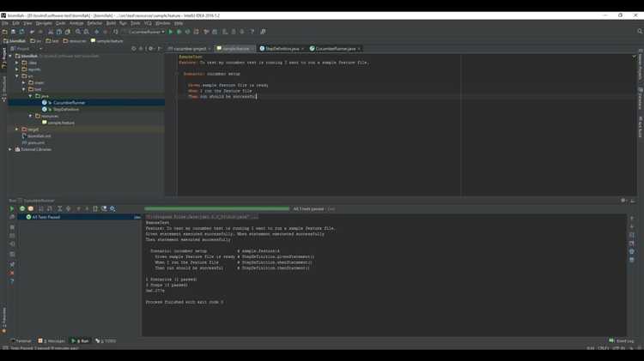Image resolution: width=644 pixels, height=361 pixels.
Task: Click the green test progress bar
Action: pyautogui.click(x=217, y=209)
